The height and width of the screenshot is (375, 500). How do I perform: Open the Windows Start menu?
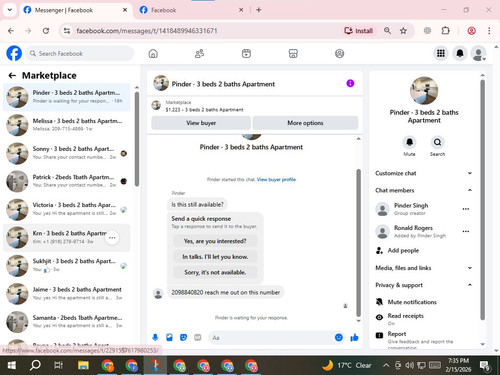[x=12, y=366]
